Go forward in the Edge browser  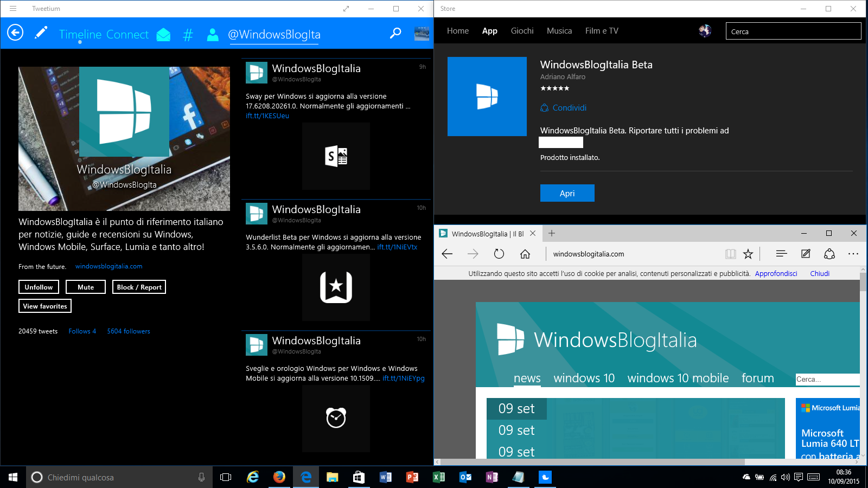click(473, 254)
